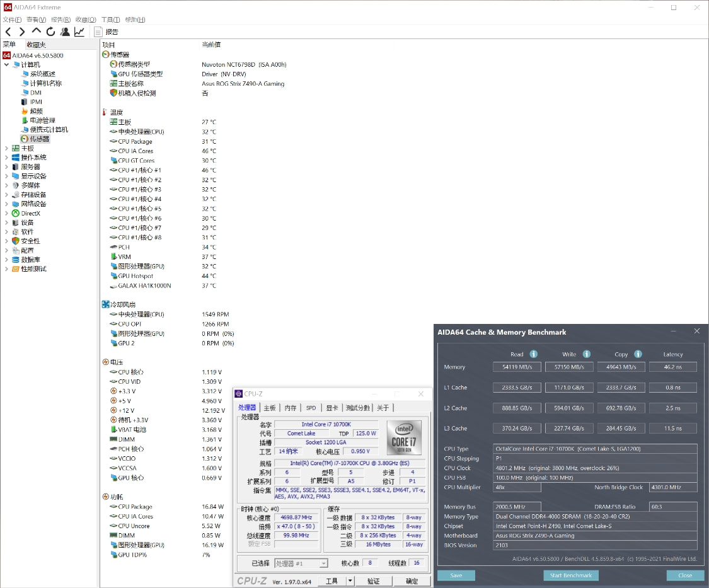Viewport: 709px width, 588px height.
Task: Switch to 收藏夹 tab in left panel
Action: pyautogui.click(x=36, y=44)
